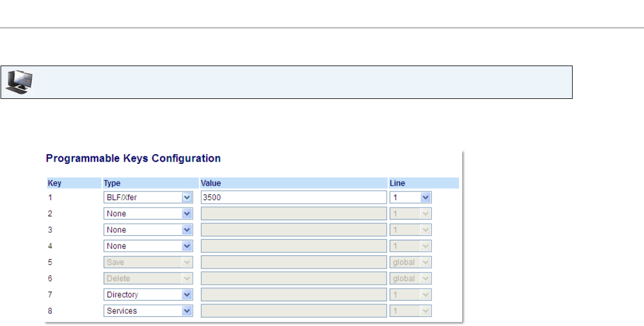Click key number 1 in Key column
This screenshot has width=644, height=326.
click(x=50, y=198)
